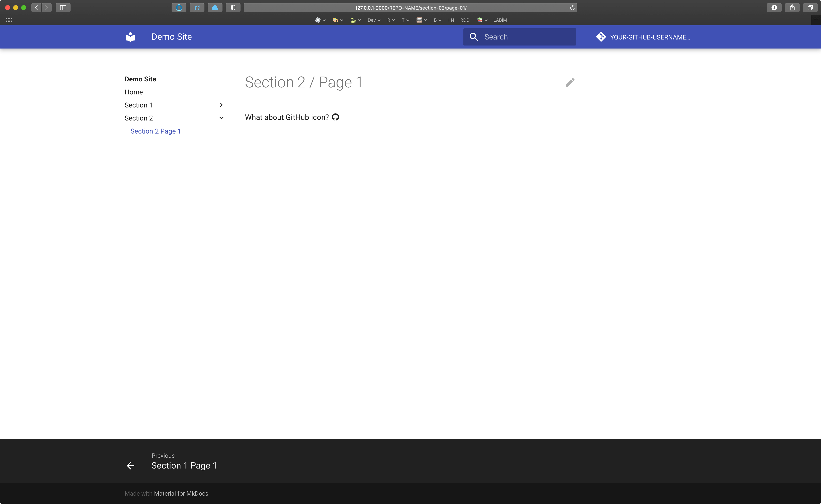
Task: Open the show-all-favorites grid icon
Action: 9,20
